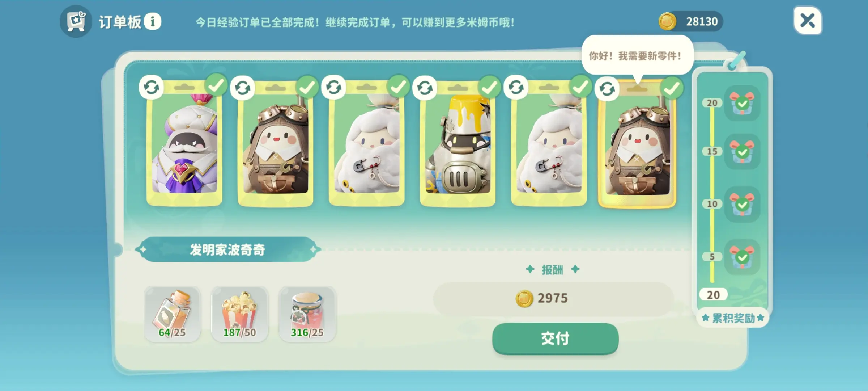Refresh the yellow paint bucket robot order
This screenshot has width=868, height=391.
(x=425, y=88)
